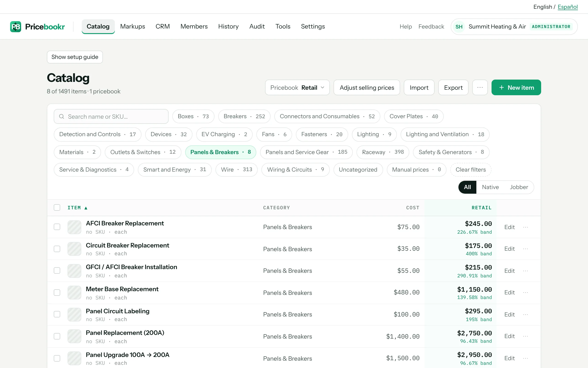Open the History tab

[228, 26]
